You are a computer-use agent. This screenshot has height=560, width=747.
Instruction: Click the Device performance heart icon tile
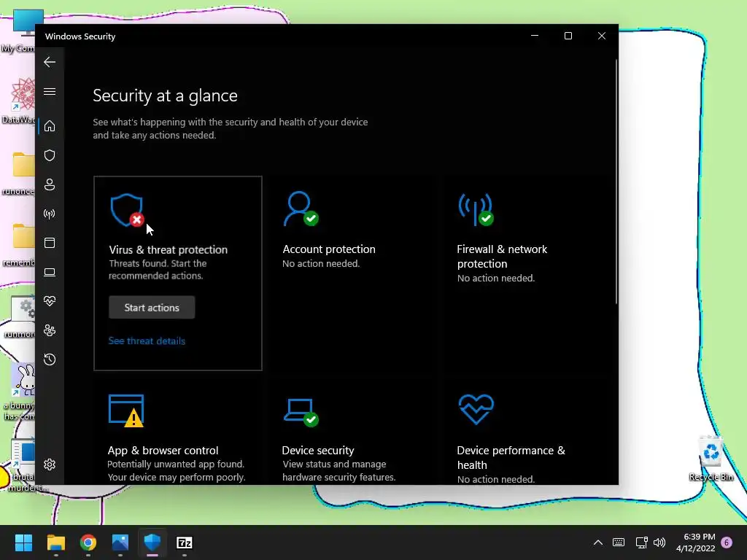tap(476, 409)
